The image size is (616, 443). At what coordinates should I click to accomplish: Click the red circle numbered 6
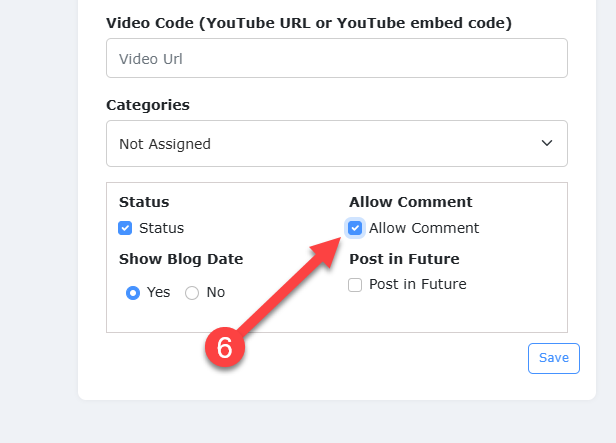(x=225, y=347)
